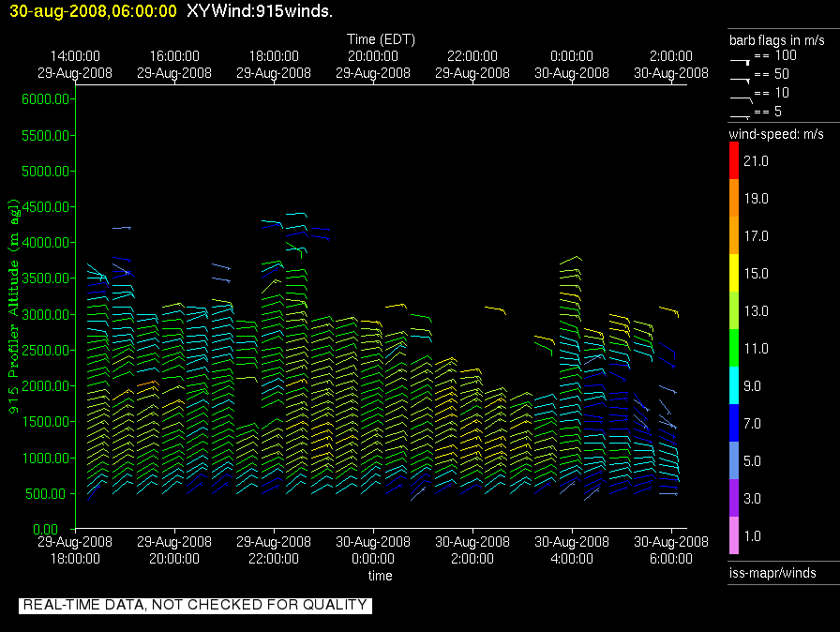Click the top axis '20:00:00 29-Aug-2008' label
Viewport: 840px width, 632px height.
coord(373,65)
